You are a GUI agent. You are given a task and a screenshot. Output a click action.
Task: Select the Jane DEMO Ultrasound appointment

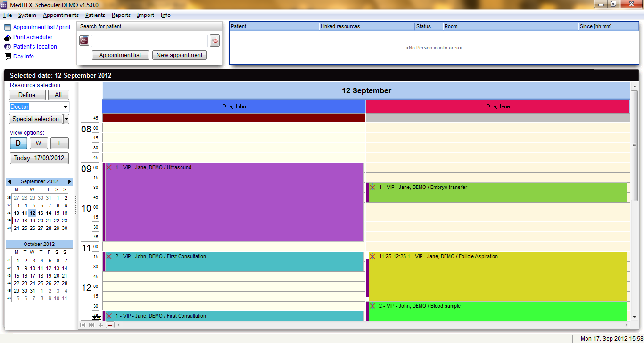click(x=233, y=202)
